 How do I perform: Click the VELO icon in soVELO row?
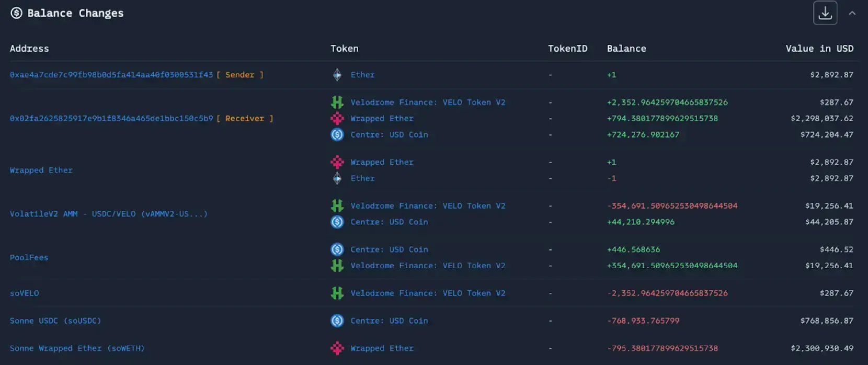tap(337, 293)
